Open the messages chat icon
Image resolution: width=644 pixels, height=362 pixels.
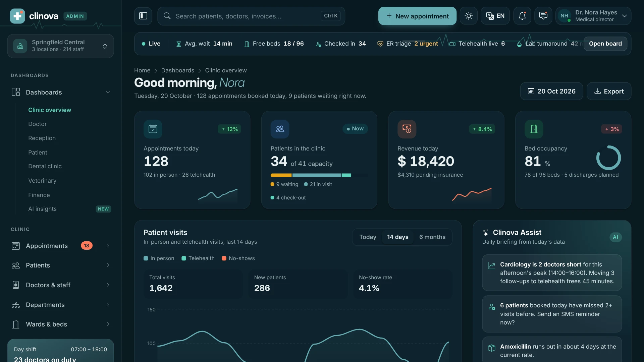543,16
